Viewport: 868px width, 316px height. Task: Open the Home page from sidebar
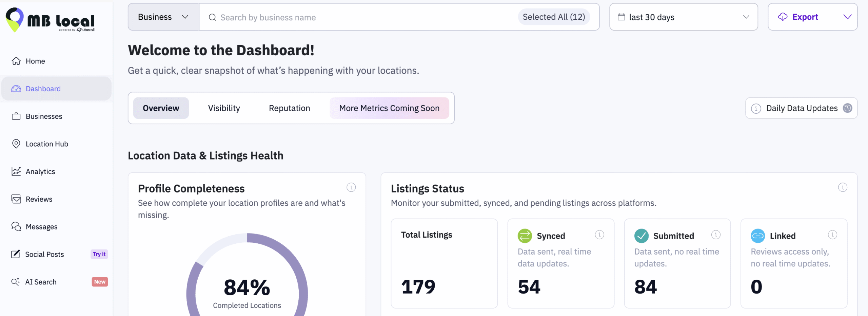(x=35, y=61)
